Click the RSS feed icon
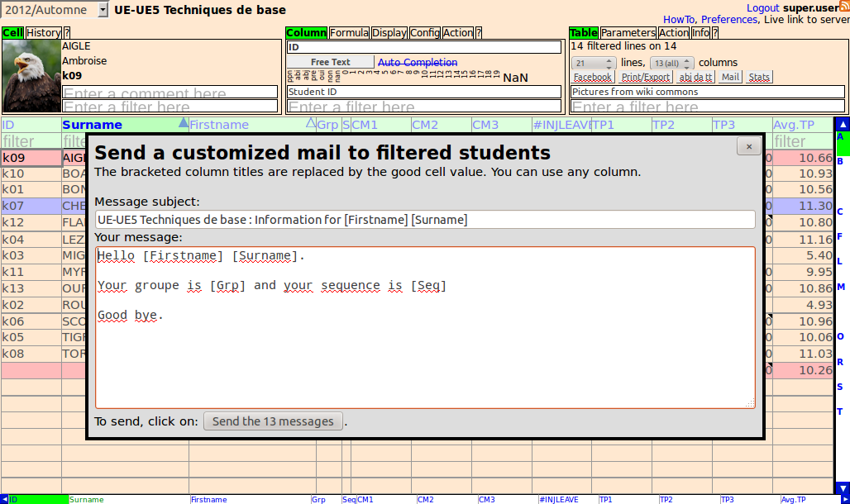 click(844, 7)
